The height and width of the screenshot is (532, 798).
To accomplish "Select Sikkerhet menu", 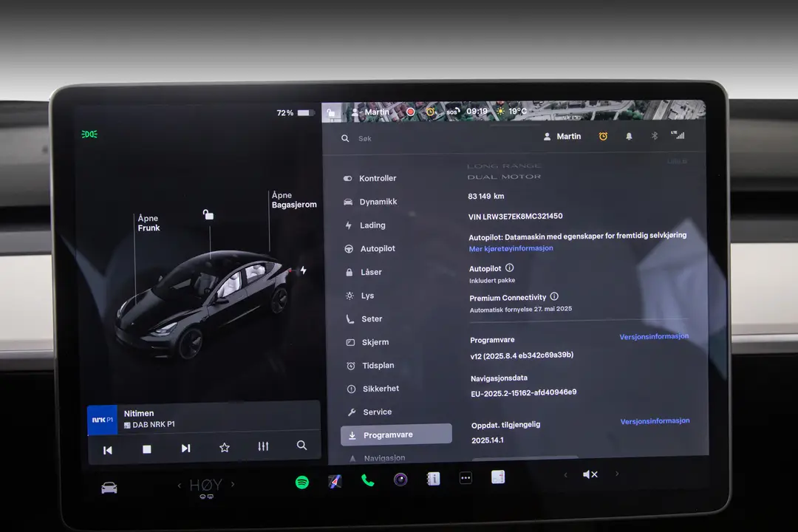I will tap(374, 389).
